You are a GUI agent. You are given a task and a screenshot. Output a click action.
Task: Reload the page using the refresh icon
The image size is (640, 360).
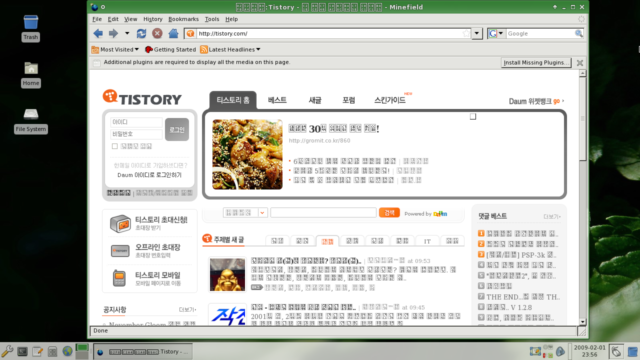pyautogui.click(x=141, y=33)
